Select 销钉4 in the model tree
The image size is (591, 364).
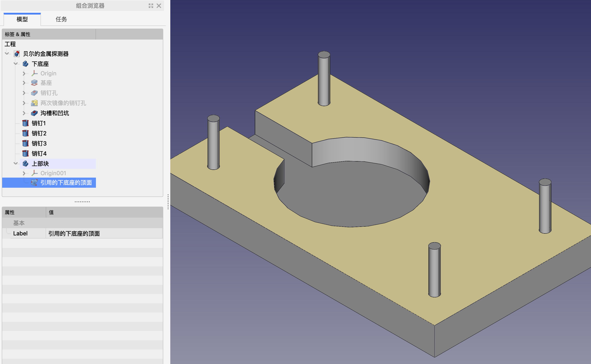click(x=39, y=154)
